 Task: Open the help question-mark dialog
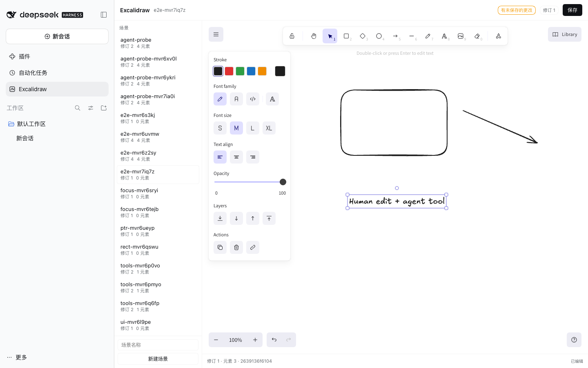coord(574,340)
